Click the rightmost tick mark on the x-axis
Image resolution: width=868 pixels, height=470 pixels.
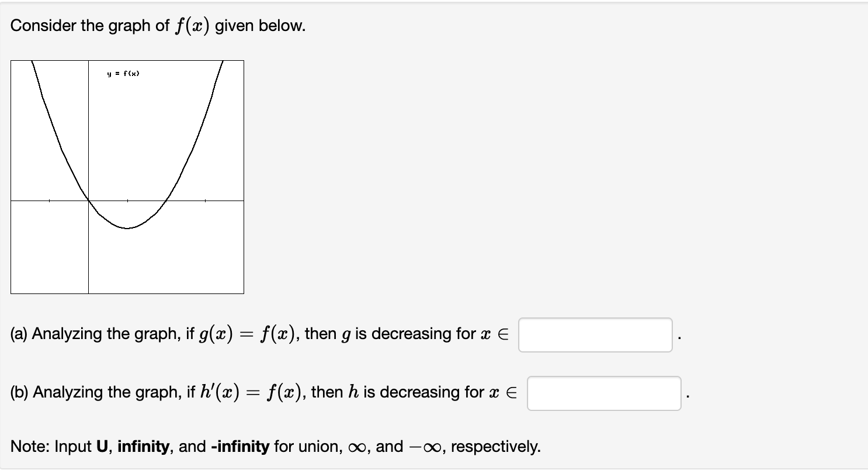click(204, 201)
